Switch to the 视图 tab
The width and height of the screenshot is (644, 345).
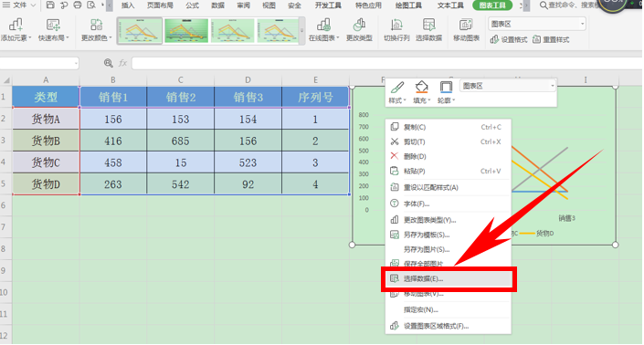[269, 5]
